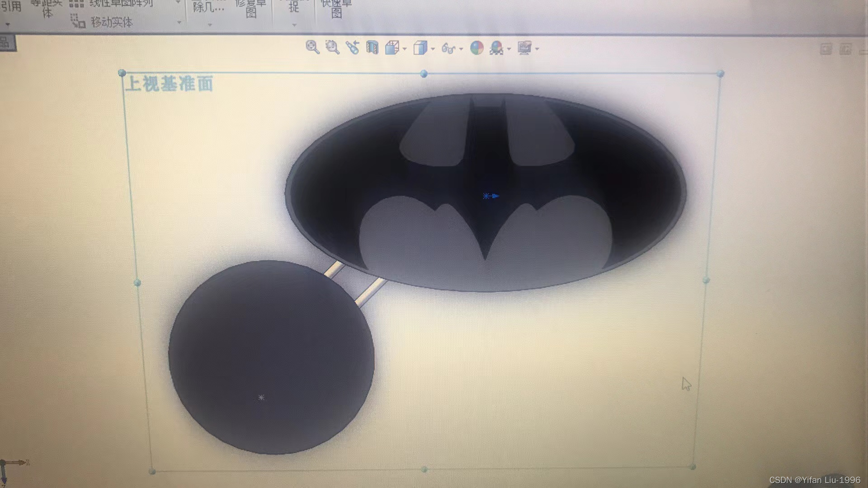868x488 pixels.
Task: Click the Zoom to Fit magnifier icon
Action: tap(312, 47)
